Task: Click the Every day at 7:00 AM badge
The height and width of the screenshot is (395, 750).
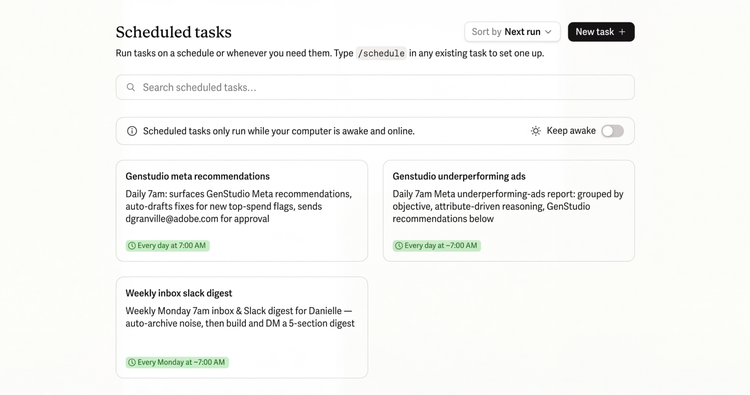Action: (x=168, y=246)
